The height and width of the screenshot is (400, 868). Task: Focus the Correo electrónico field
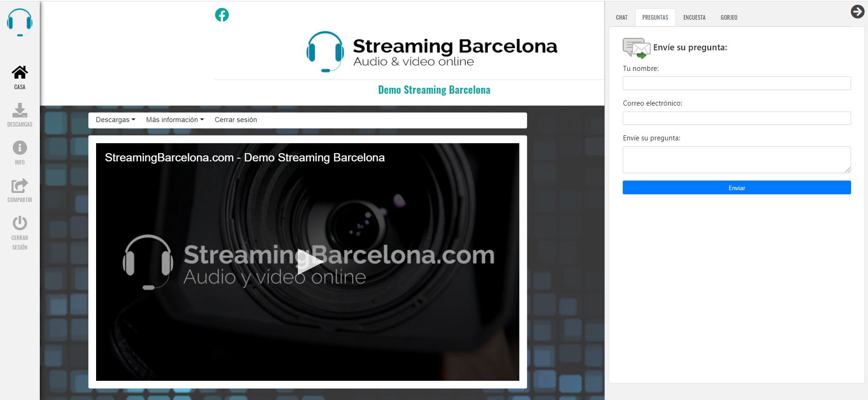736,118
